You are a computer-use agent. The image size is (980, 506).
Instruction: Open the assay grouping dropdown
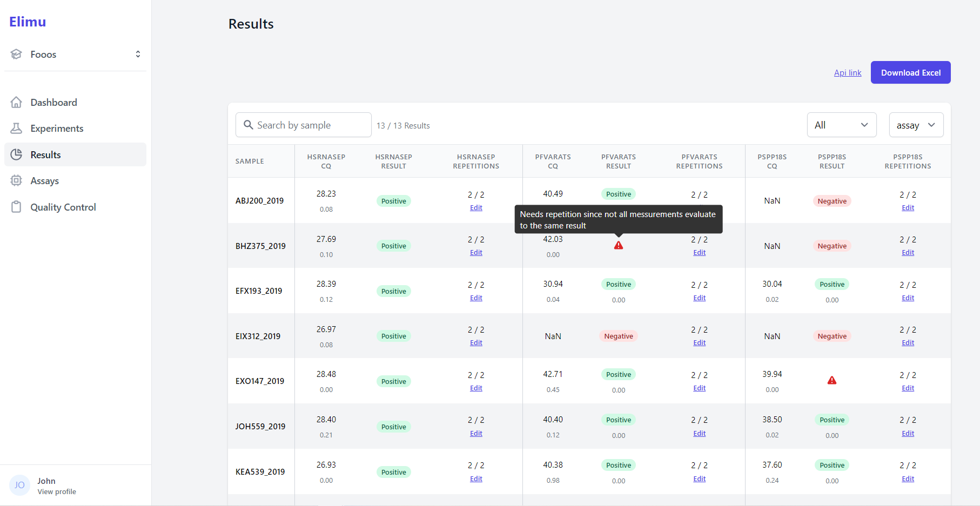tap(916, 125)
